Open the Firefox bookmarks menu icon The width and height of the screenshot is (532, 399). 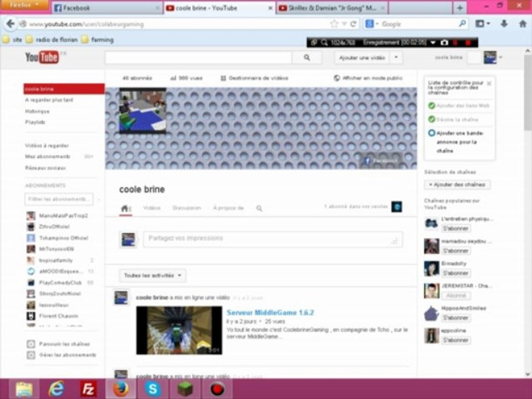click(x=482, y=24)
